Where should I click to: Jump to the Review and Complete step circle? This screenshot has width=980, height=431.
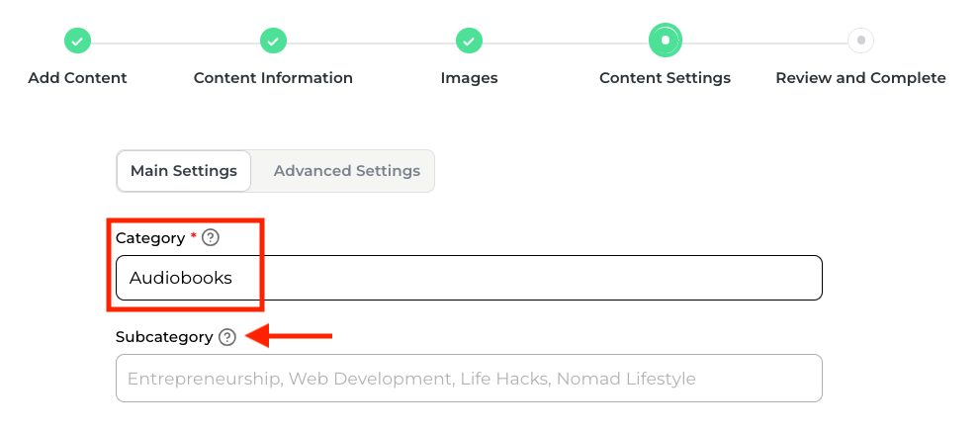(x=860, y=41)
